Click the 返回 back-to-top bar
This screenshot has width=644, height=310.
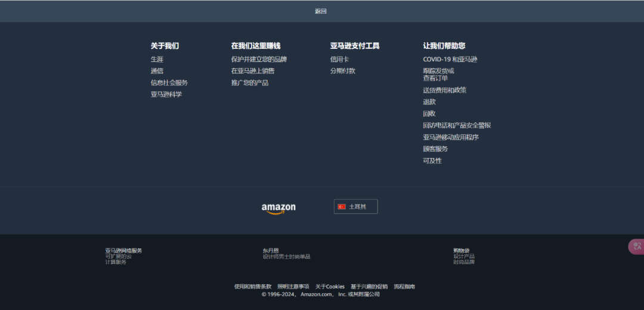point(322,11)
